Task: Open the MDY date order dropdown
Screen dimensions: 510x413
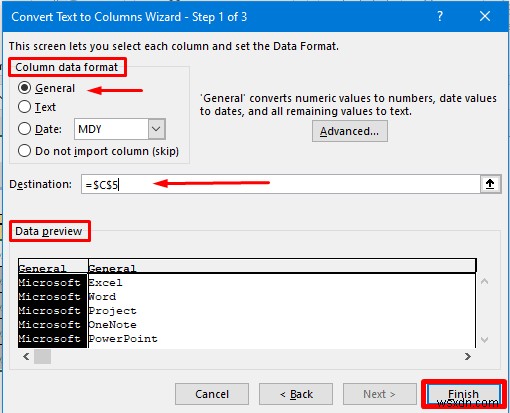Action: [x=157, y=129]
